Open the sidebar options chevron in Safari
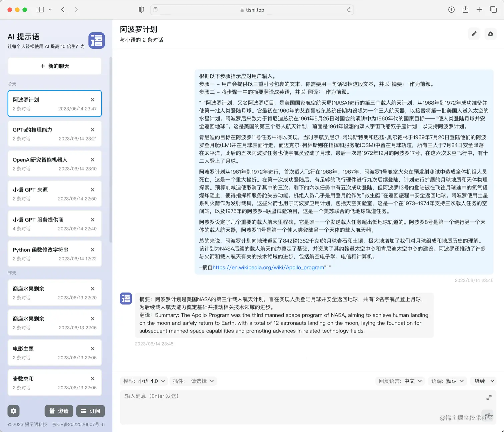 (x=50, y=10)
